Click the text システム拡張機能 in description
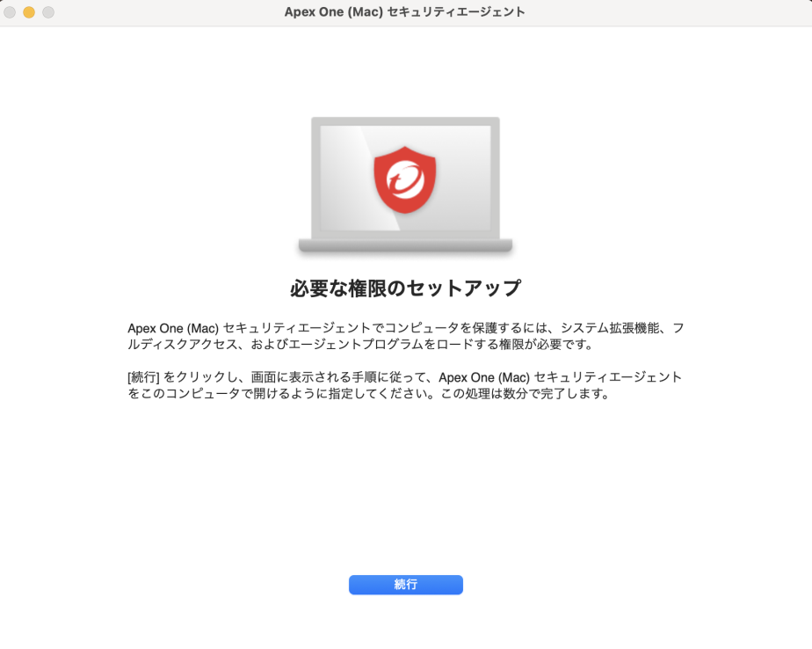 610,328
